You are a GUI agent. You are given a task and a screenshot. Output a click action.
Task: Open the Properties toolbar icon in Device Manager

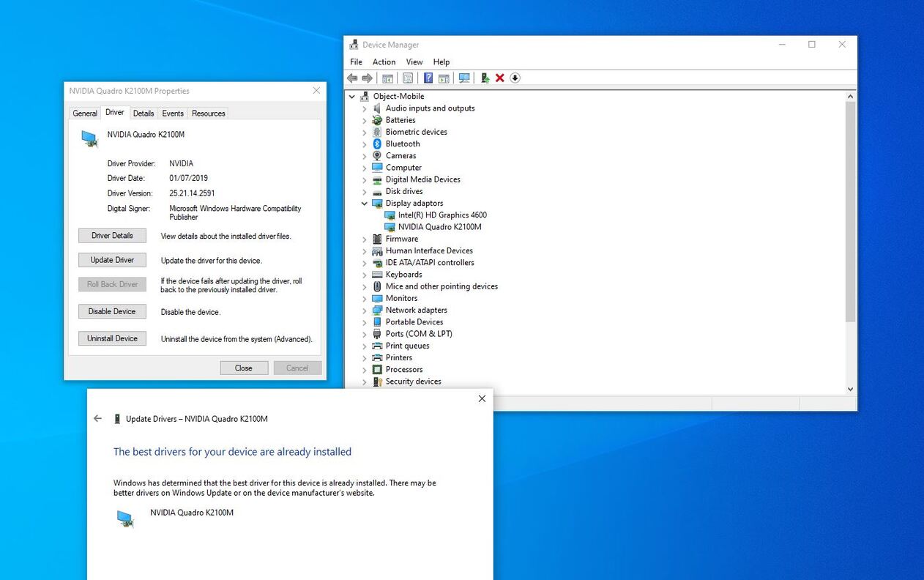pyautogui.click(x=408, y=78)
